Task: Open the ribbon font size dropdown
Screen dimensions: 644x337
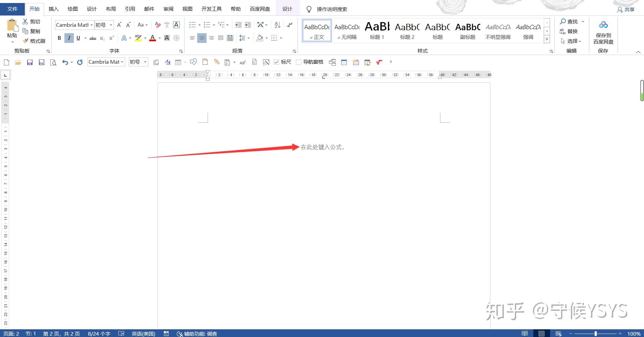Action: coord(111,25)
